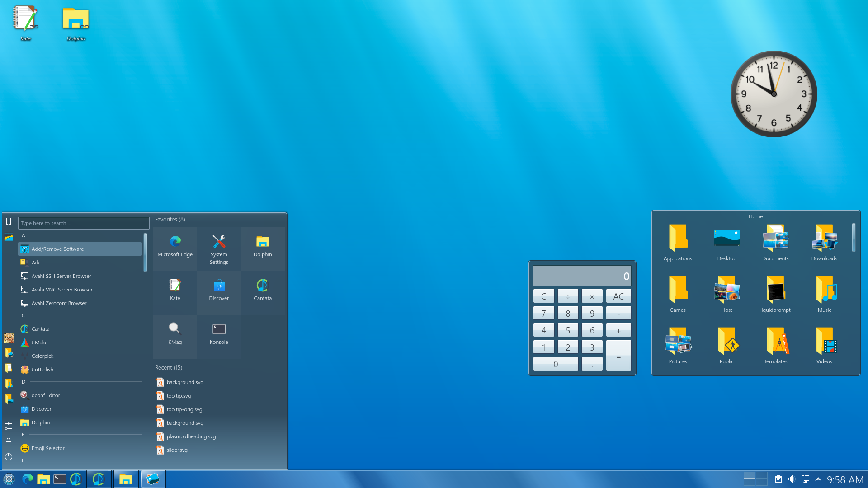Select dconf Editor in the app list

coord(80,395)
